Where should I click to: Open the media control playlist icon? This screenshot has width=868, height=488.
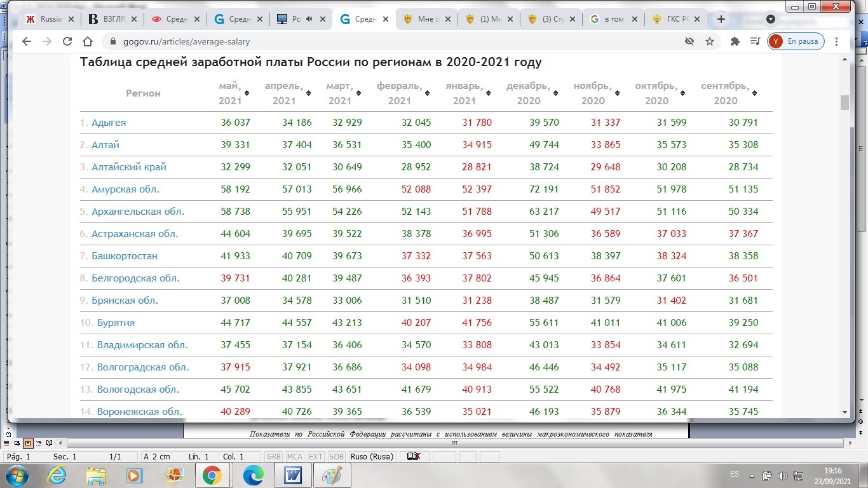point(755,42)
